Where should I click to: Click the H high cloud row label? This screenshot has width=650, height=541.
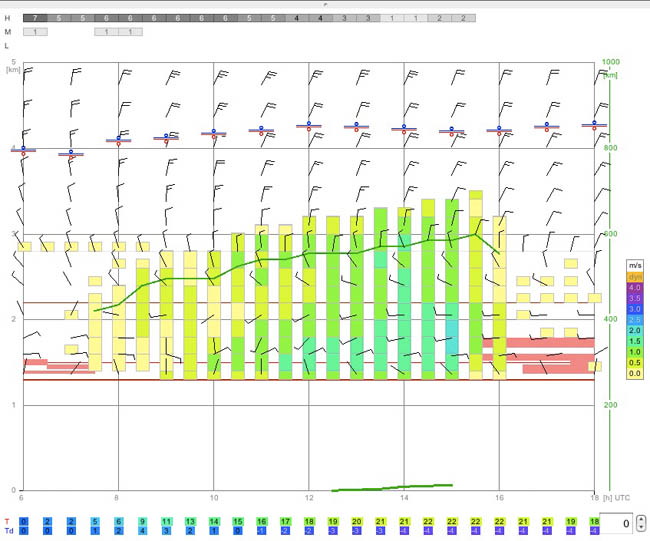pyautogui.click(x=7, y=18)
